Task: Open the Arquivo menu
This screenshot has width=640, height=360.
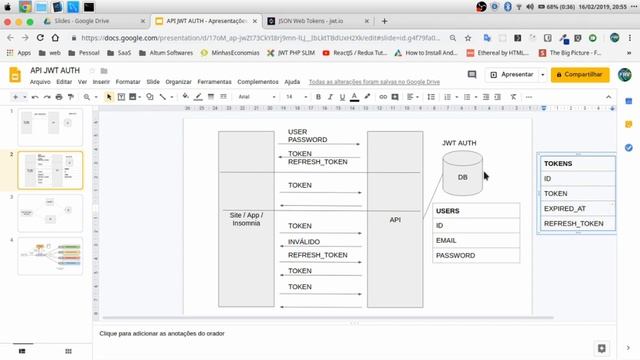Action: 40,82
